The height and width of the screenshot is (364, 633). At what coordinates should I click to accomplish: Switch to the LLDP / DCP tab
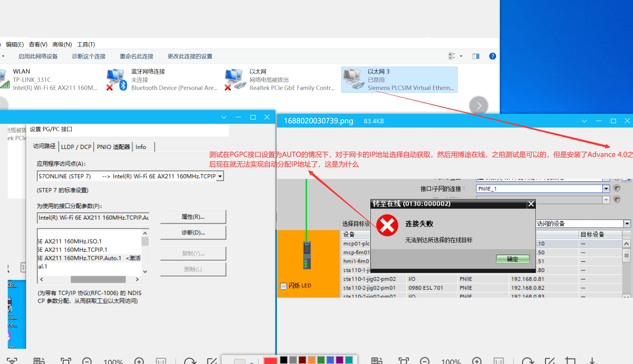click(76, 147)
